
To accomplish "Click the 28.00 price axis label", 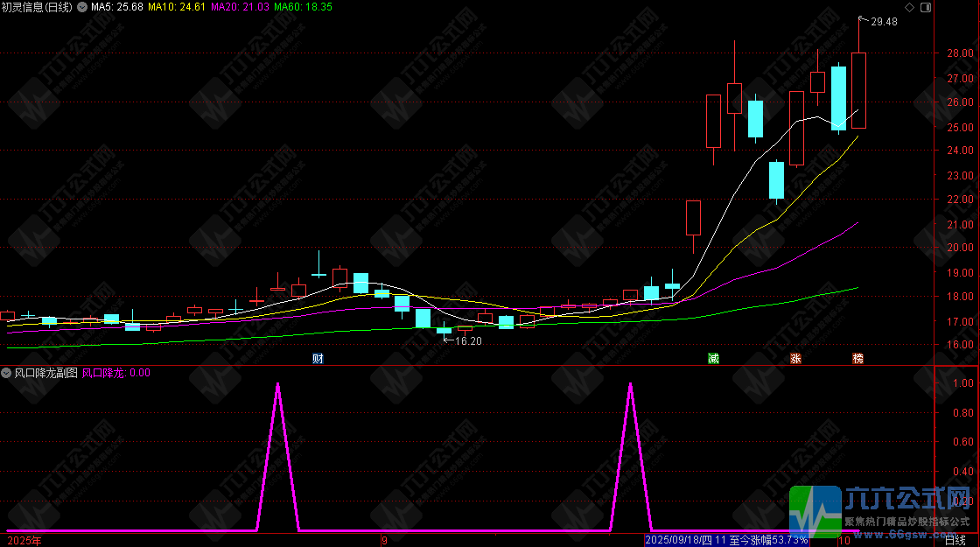I will tap(960, 53).
